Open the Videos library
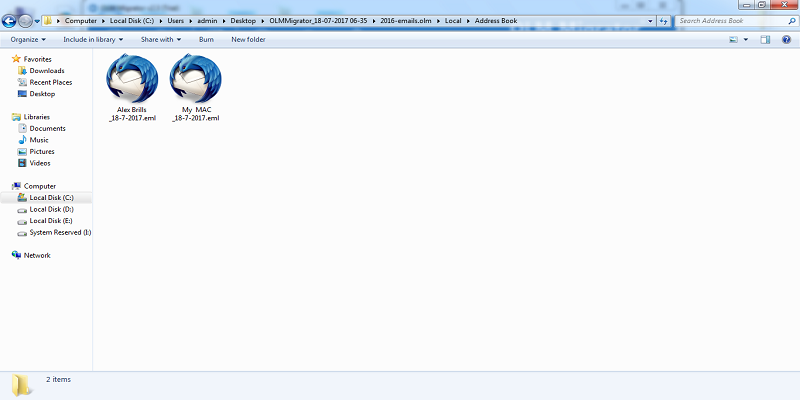 [40, 163]
